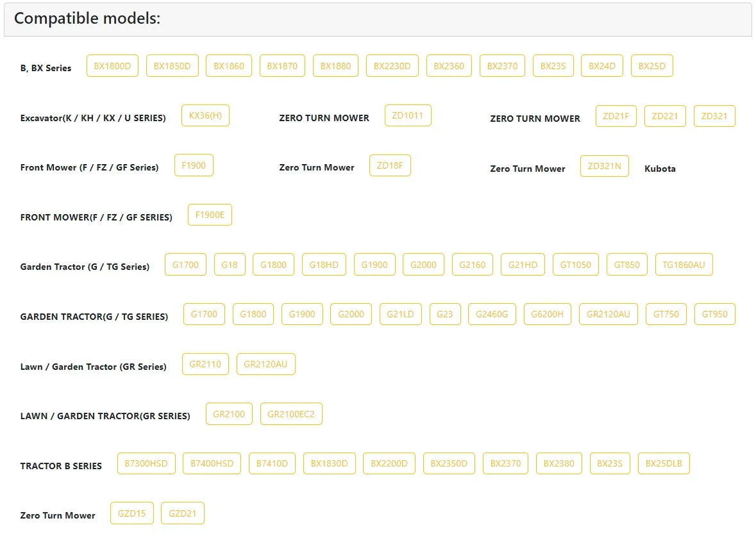Choose G1800 in Garden Tractor (G / TG Series)
Screen dimensions: 756x557
[273, 265]
